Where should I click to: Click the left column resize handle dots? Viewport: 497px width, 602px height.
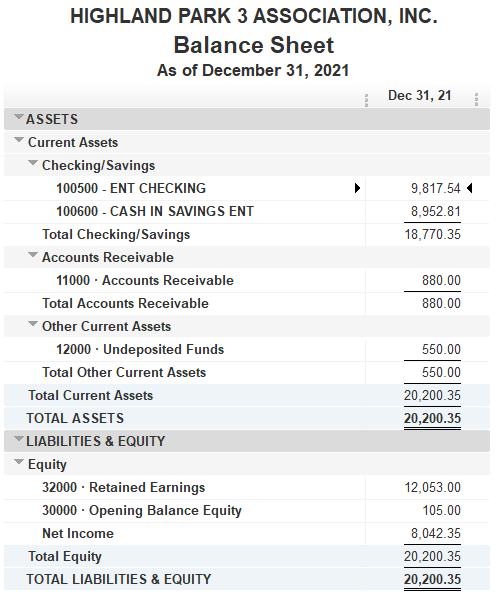point(367,100)
